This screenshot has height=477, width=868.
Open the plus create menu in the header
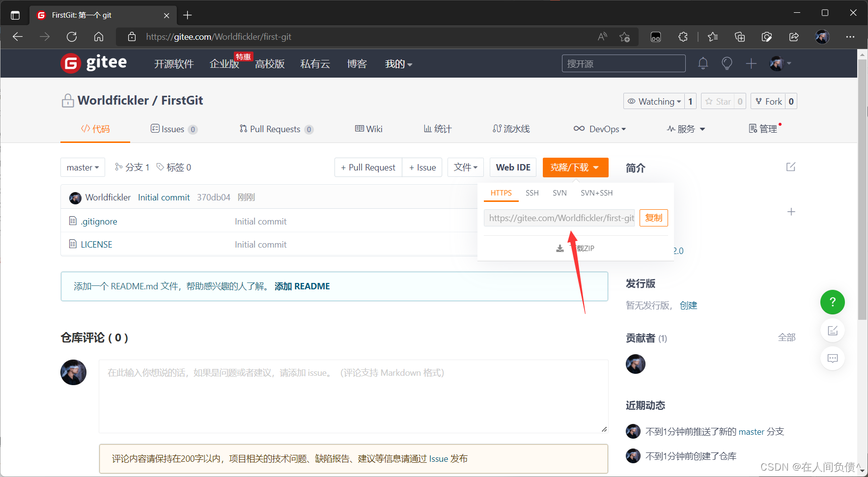point(751,63)
